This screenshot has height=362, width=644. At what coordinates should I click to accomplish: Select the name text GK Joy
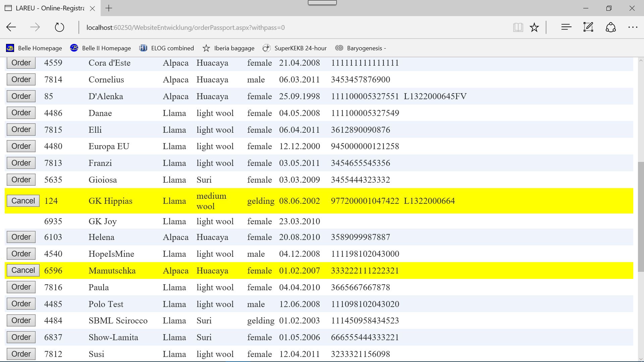click(x=103, y=221)
